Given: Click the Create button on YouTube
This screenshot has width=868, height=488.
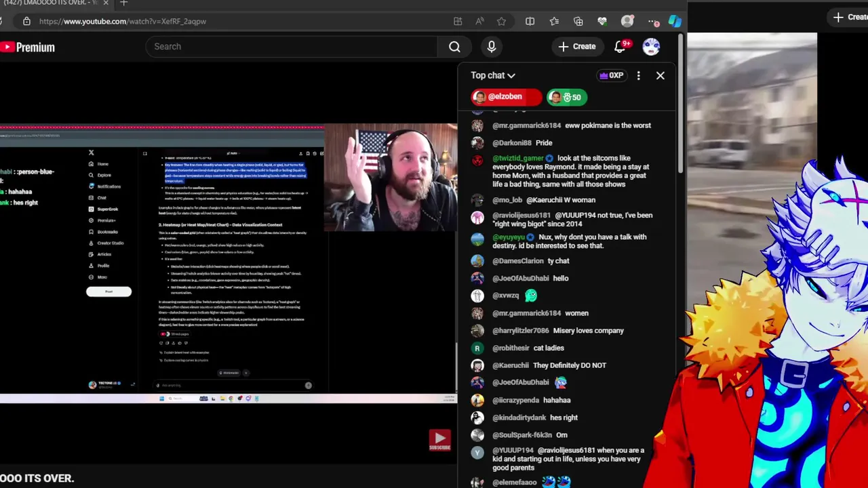Looking at the screenshot, I should tap(577, 47).
